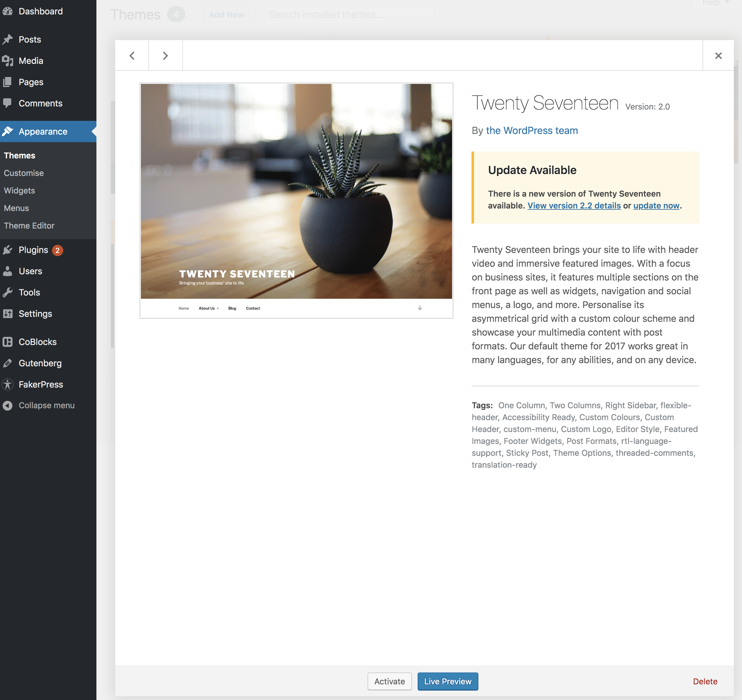Viewport: 742px width, 700px height.
Task: Click the FakerPress sidebar icon
Action: tap(8, 384)
